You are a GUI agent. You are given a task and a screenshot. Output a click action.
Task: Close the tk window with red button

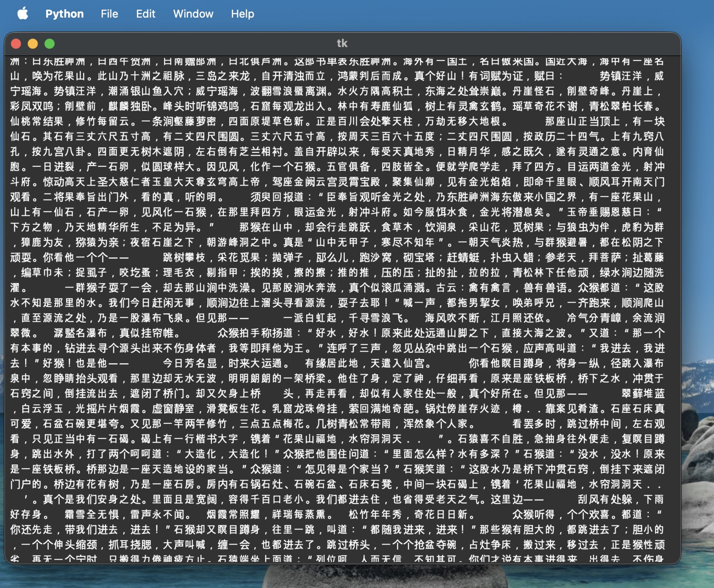[x=16, y=44]
